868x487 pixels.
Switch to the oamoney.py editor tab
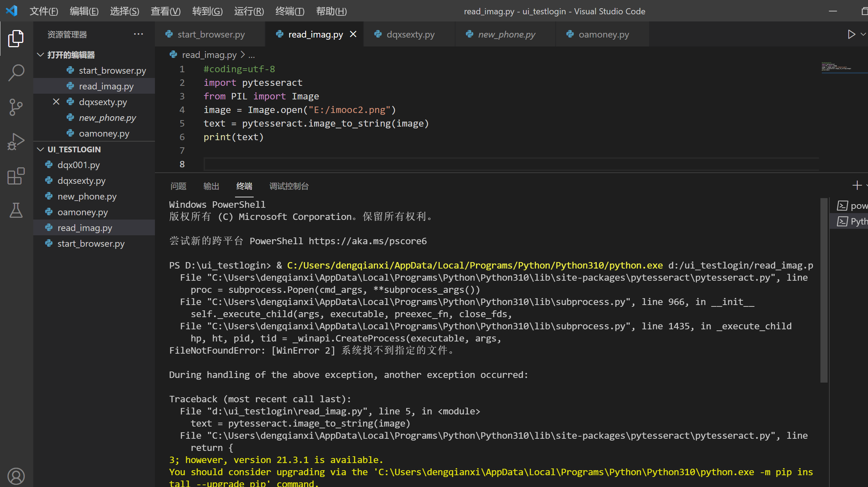tap(603, 34)
